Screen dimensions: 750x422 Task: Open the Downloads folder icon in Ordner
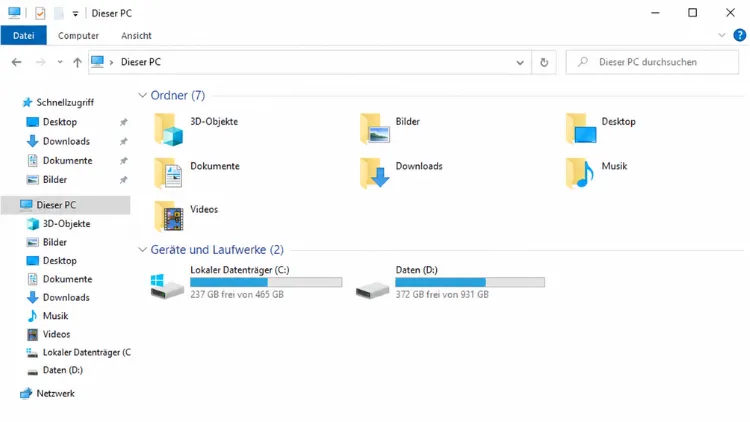375,173
